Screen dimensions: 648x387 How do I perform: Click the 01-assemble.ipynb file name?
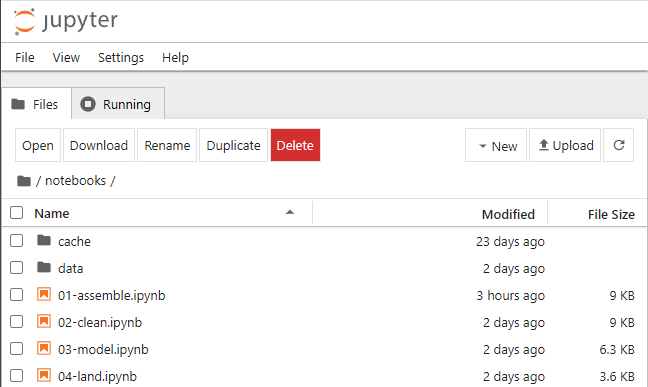(x=112, y=296)
